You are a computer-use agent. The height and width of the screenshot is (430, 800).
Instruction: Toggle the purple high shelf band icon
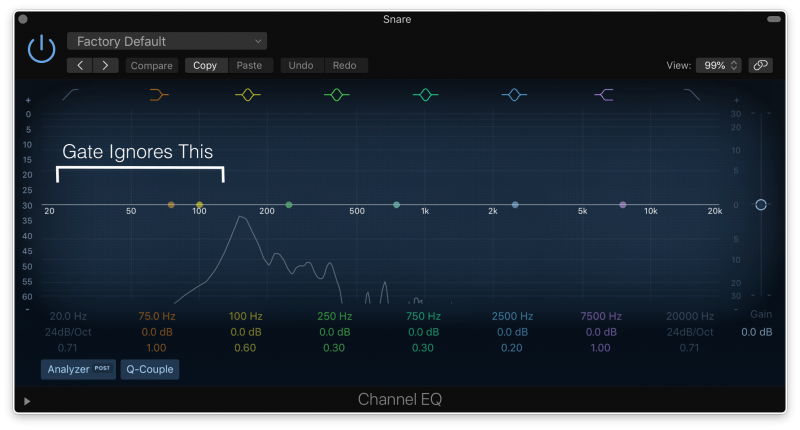[604, 94]
